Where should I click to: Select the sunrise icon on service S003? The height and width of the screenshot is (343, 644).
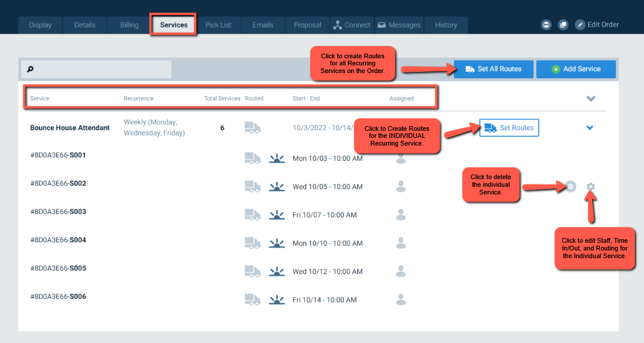277,215
